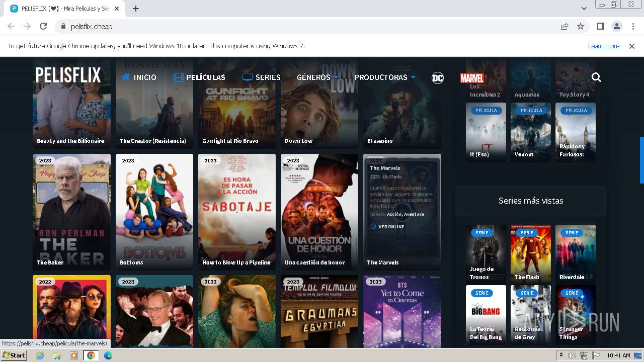Open the Chrome profile avatar

tap(616, 26)
